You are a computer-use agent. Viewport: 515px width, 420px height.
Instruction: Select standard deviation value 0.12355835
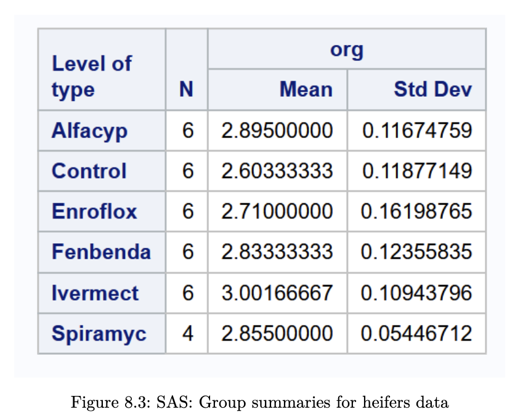point(416,252)
